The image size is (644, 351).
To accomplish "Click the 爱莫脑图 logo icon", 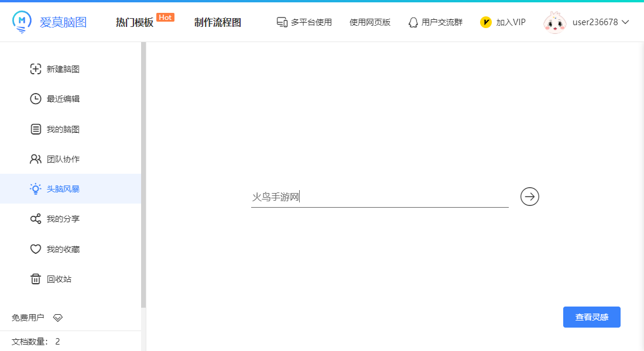I will [22, 22].
